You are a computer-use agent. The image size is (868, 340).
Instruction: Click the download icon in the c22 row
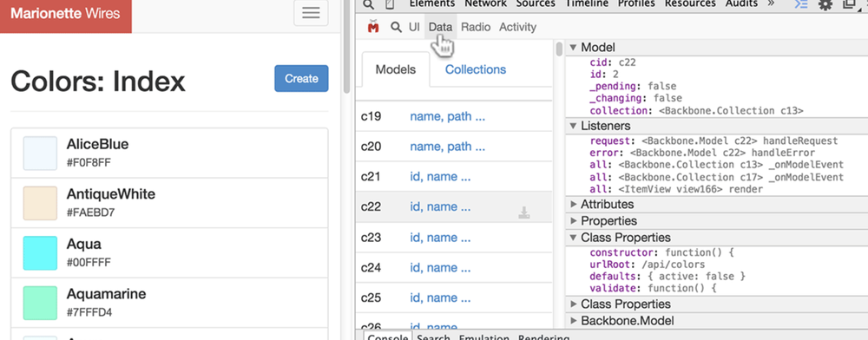524,212
